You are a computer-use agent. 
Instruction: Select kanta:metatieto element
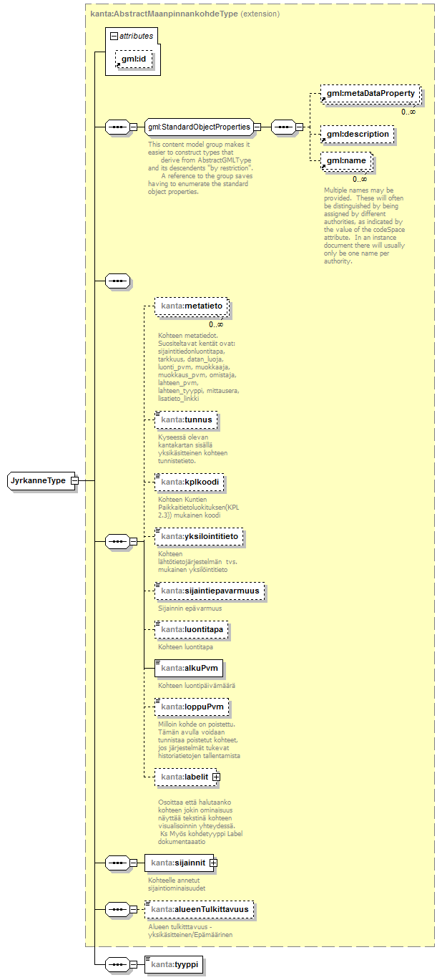pyautogui.click(x=190, y=306)
